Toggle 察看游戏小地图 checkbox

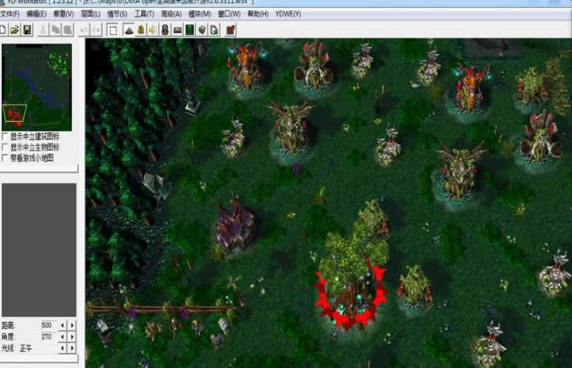click(x=5, y=158)
